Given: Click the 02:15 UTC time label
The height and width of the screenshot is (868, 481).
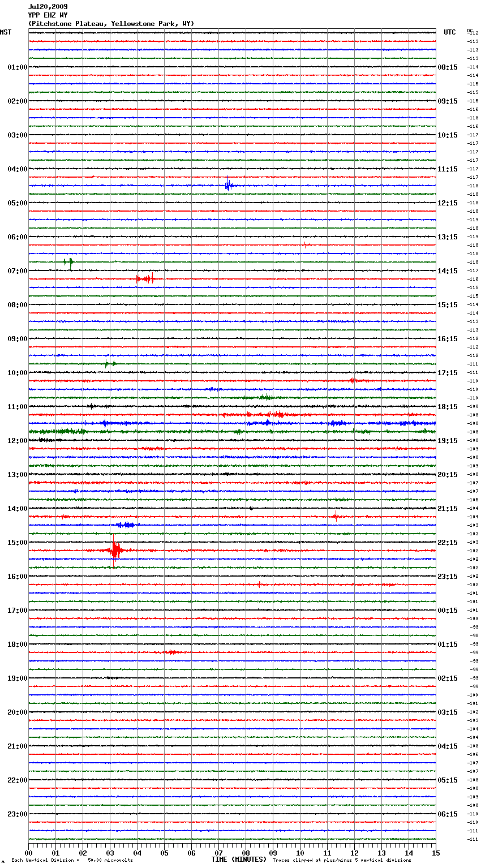Looking at the screenshot, I should pyautogui.click(x=448, y=678).
